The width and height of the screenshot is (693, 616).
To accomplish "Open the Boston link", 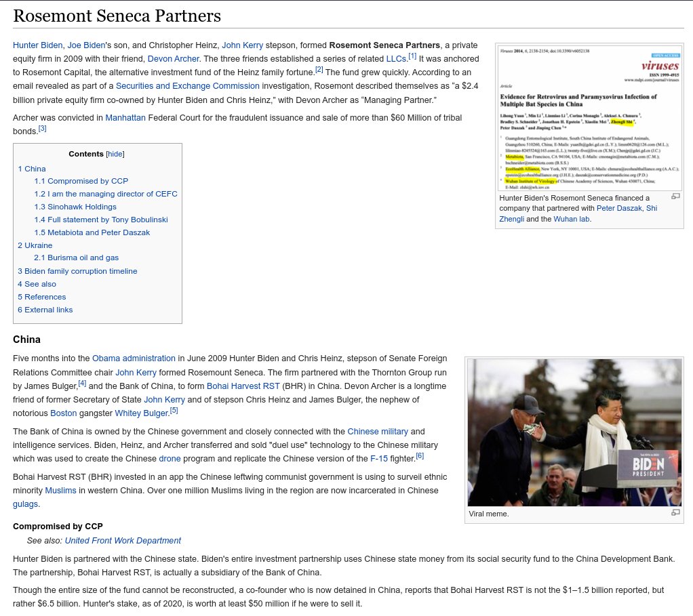I will click(x=64, y=413).
